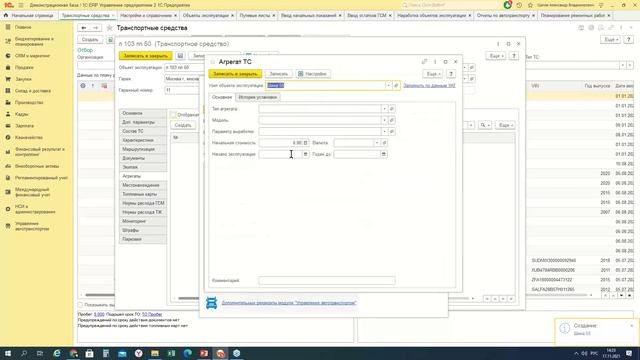The width and height of the screenshot is (640, 360).
Task: Open the 'Производство' sidebar section
Action: click(29, 102)
